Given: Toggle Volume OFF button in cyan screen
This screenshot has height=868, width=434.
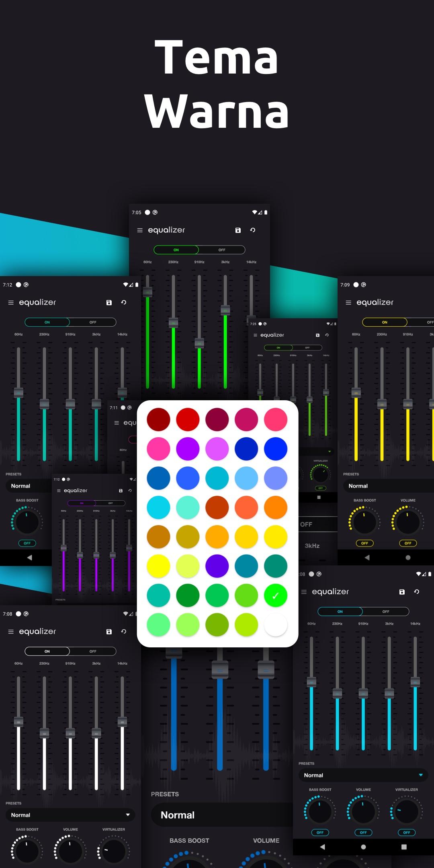Looking at the screenshot, I should tap(363, 833).
